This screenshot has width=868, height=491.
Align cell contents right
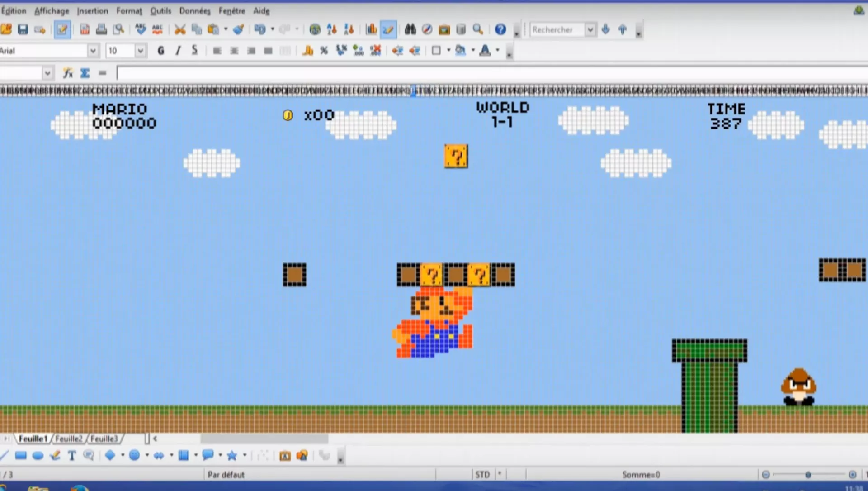[251, 51]
